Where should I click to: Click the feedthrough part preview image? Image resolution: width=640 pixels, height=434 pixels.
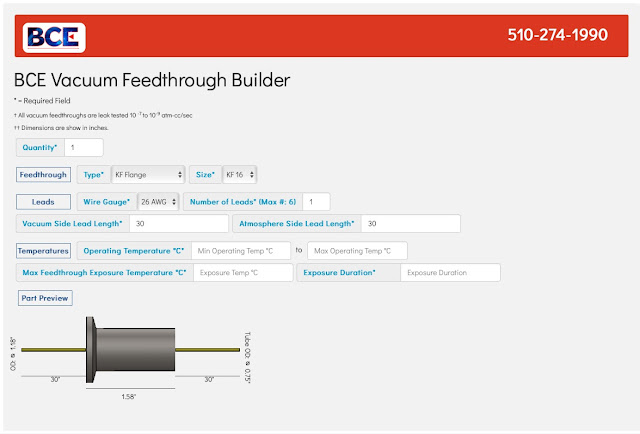(131, 350)
